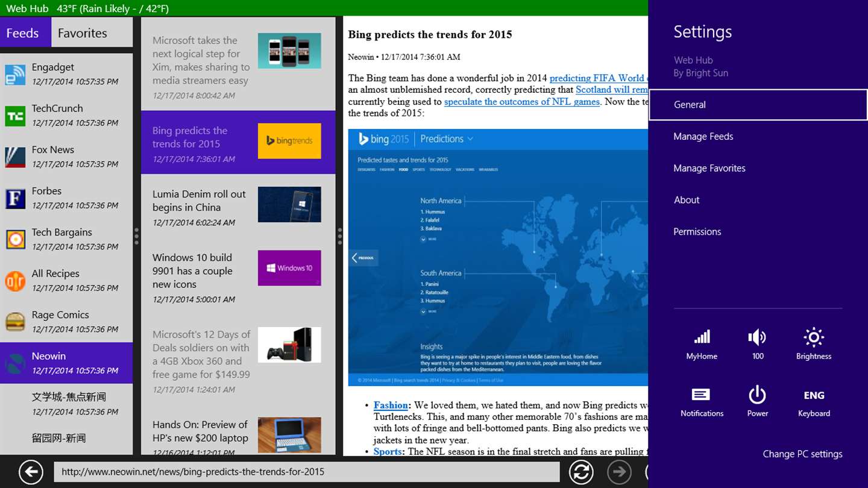Click Change PC settings

pyautogui.click(x=802, y=454)
